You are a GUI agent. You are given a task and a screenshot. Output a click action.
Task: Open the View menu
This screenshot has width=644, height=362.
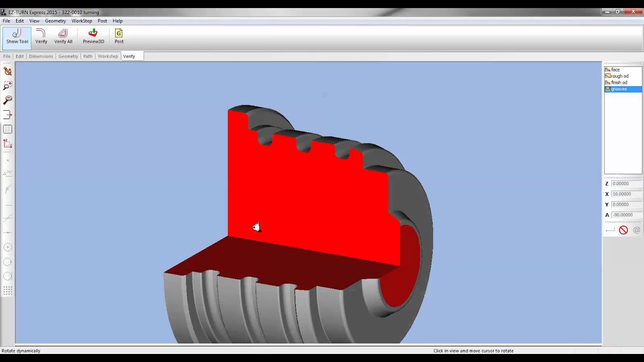(34, 21)
